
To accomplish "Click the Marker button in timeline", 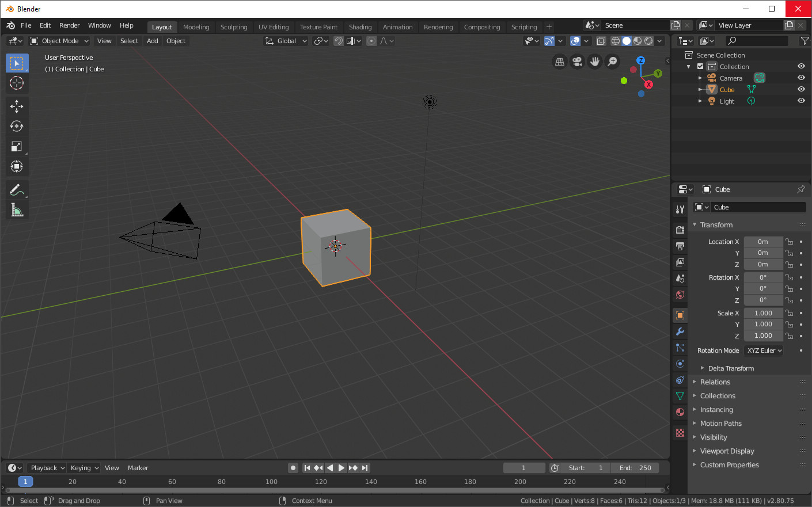I will 138,468.
